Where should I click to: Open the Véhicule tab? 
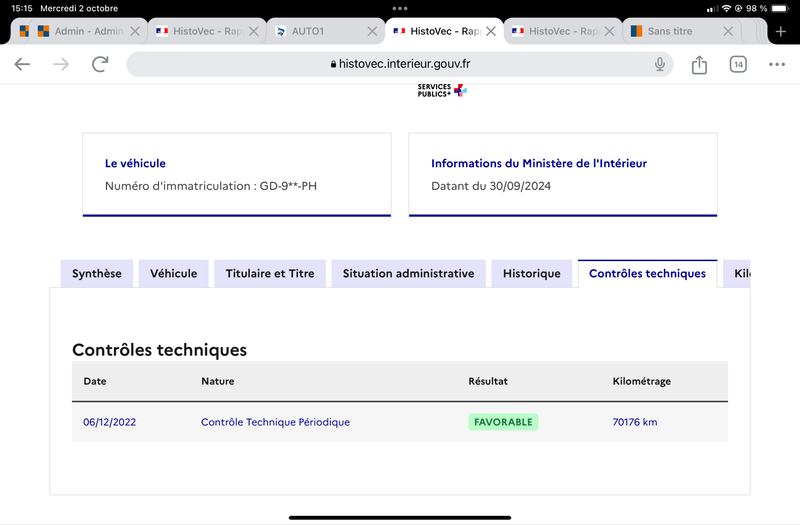click(x=173, y=273)
